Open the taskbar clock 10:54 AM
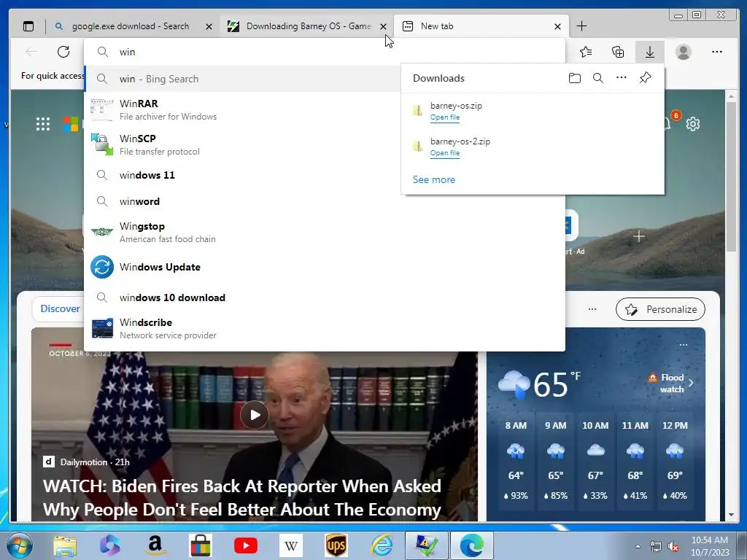The image size is (747, 560). tap(709, 546)
